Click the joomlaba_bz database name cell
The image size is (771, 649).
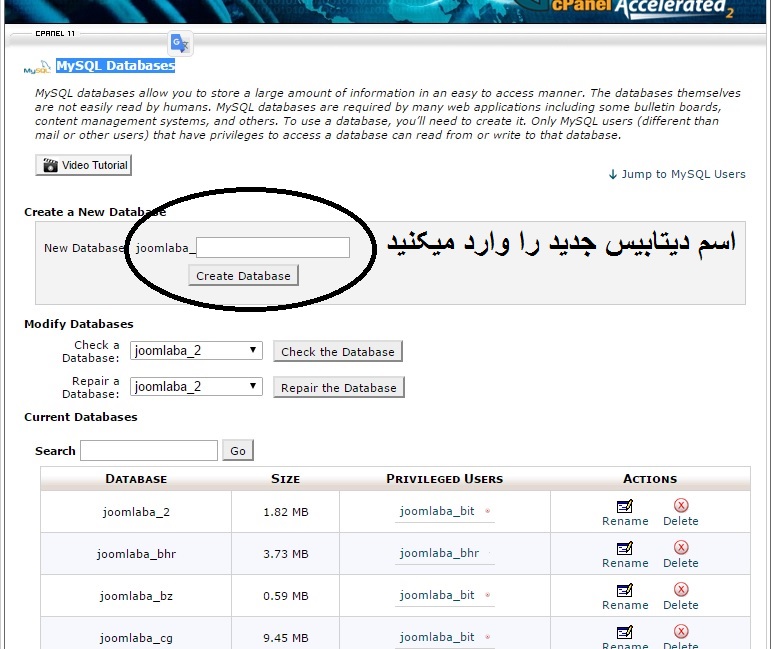pos(136,596)
